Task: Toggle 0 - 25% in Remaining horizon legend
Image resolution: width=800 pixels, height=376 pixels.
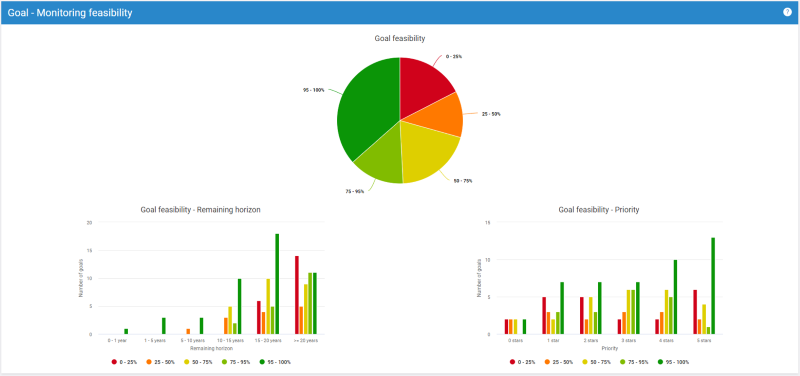Action: pyautogui.click(x=124, y=362)
